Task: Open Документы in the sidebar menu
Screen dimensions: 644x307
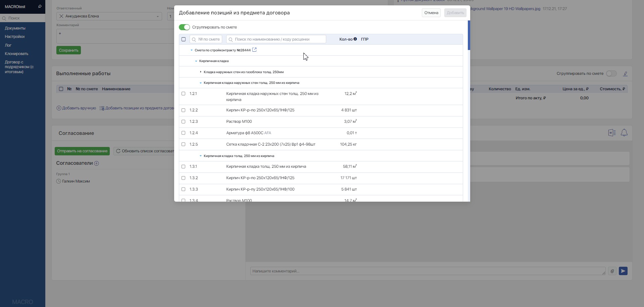Action: coord(15,28)
